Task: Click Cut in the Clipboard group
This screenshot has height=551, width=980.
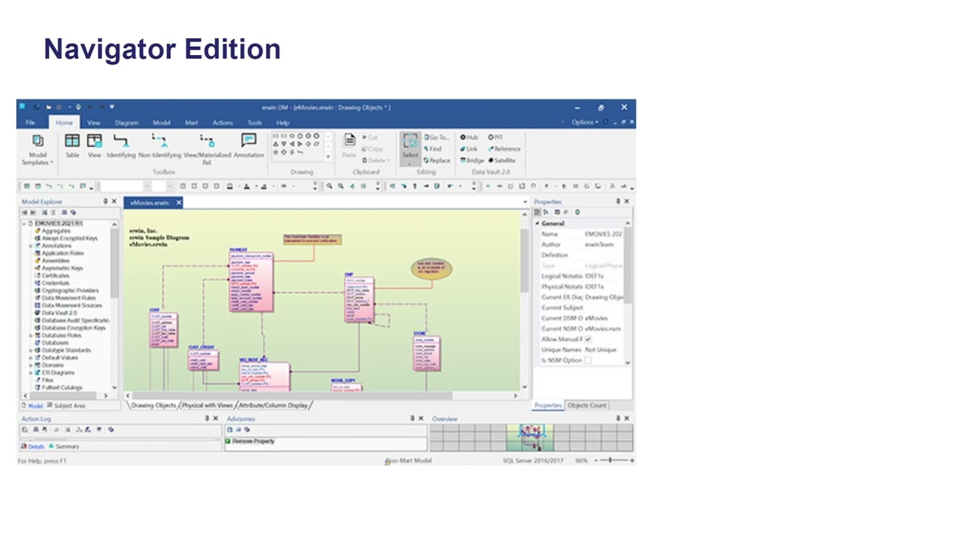Action: pos(370,138)
